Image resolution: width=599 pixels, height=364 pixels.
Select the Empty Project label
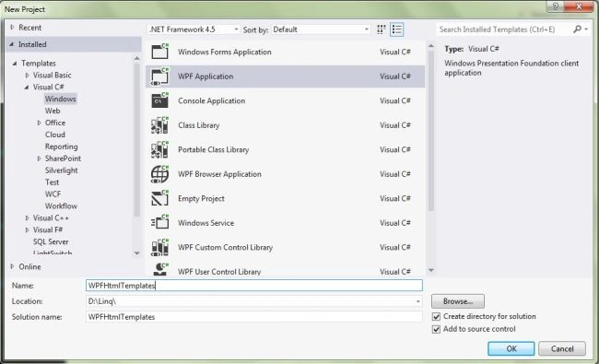201,199
